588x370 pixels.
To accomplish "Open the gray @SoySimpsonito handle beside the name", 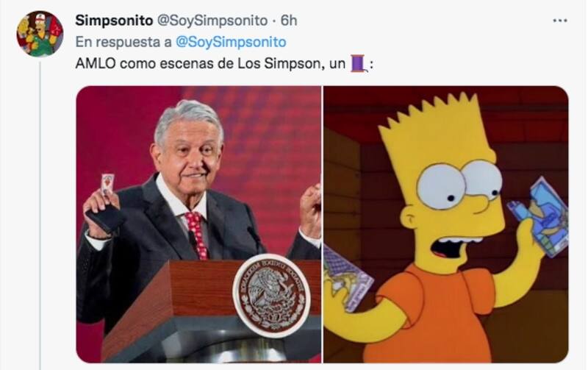I will coord(212,21).
